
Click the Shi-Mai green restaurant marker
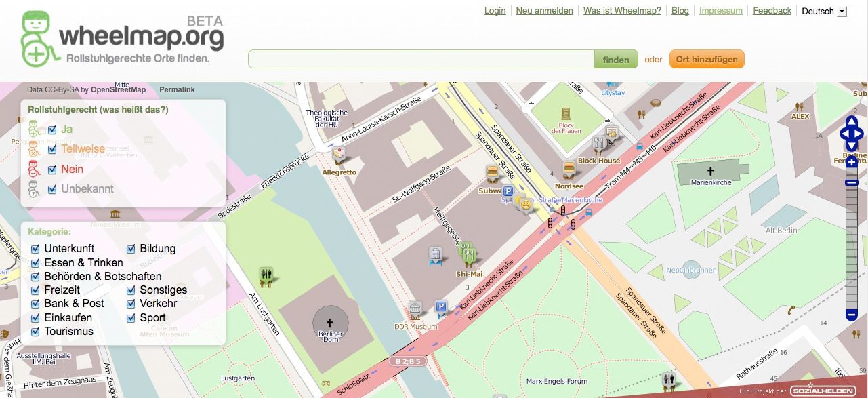click(x=468, y=254)
